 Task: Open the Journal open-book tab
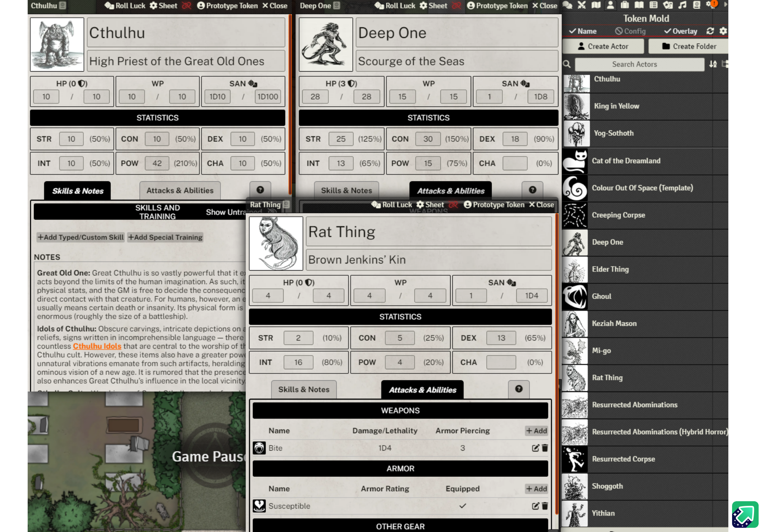click(x=639, y=5)
